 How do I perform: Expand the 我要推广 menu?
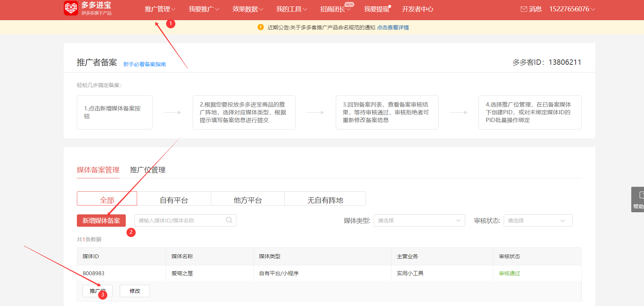[x=204, y=9]
